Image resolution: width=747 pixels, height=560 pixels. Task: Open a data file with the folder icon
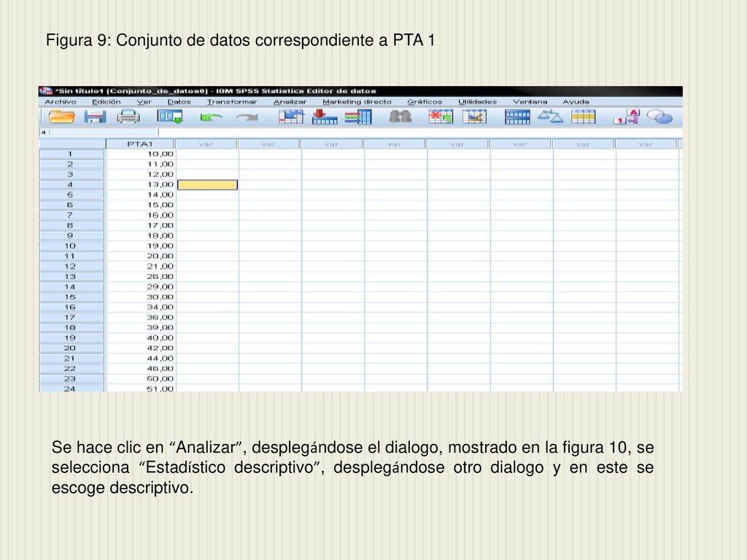[x=62, y=117]
